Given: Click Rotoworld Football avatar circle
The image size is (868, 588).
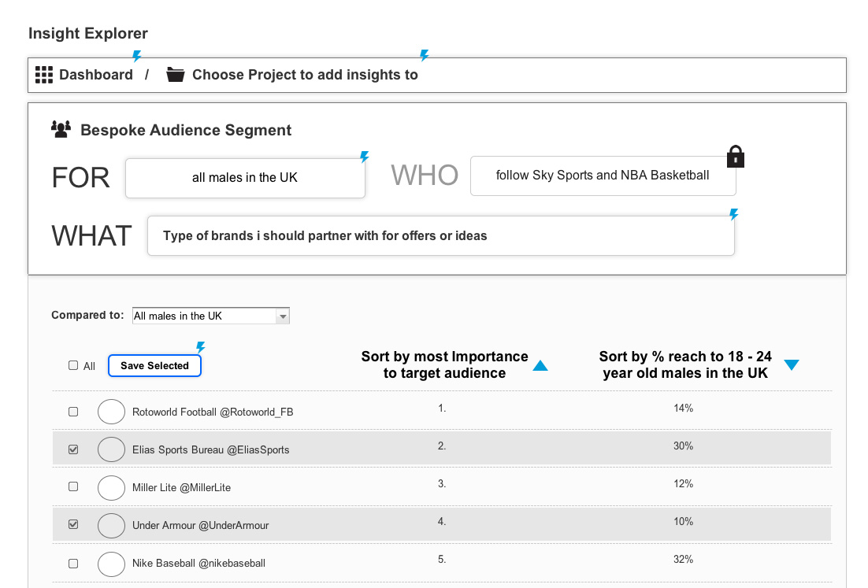Looking at the screenshot, I should pyautogui.click(x=111, y=412).
